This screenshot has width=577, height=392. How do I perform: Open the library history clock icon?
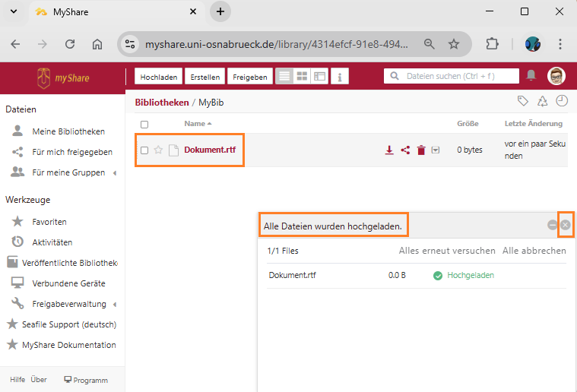click(562, 101)
